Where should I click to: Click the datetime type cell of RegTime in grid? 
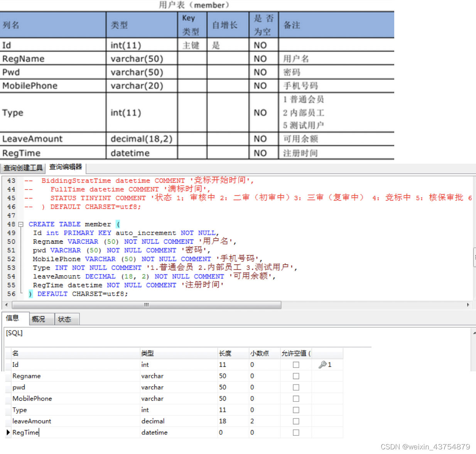[179, 432]
